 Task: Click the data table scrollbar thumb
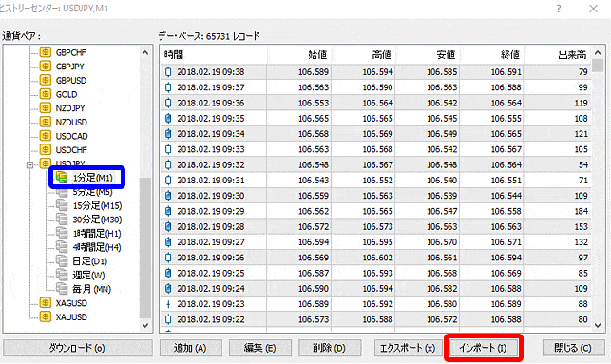click(598, 66)
